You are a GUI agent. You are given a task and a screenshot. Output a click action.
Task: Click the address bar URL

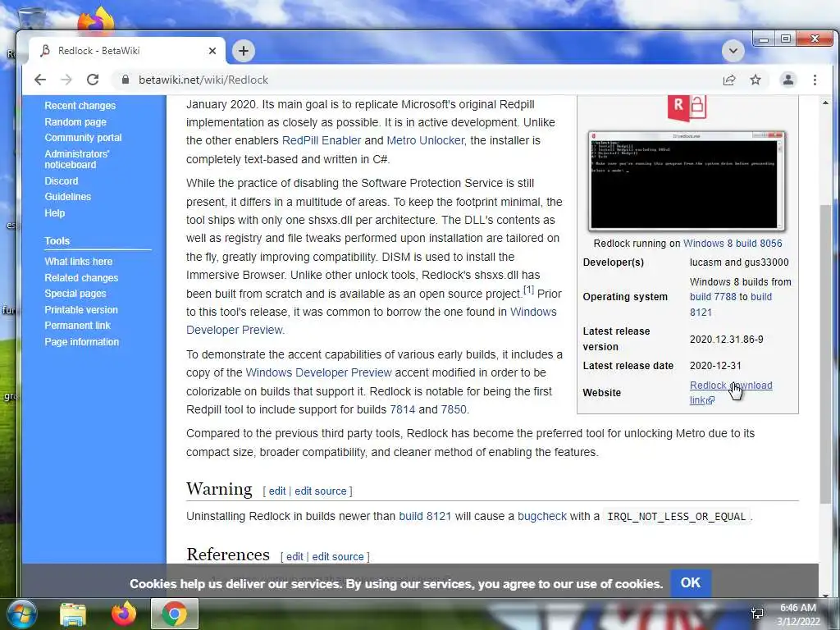pyautogui.click(x=203, y=80)
